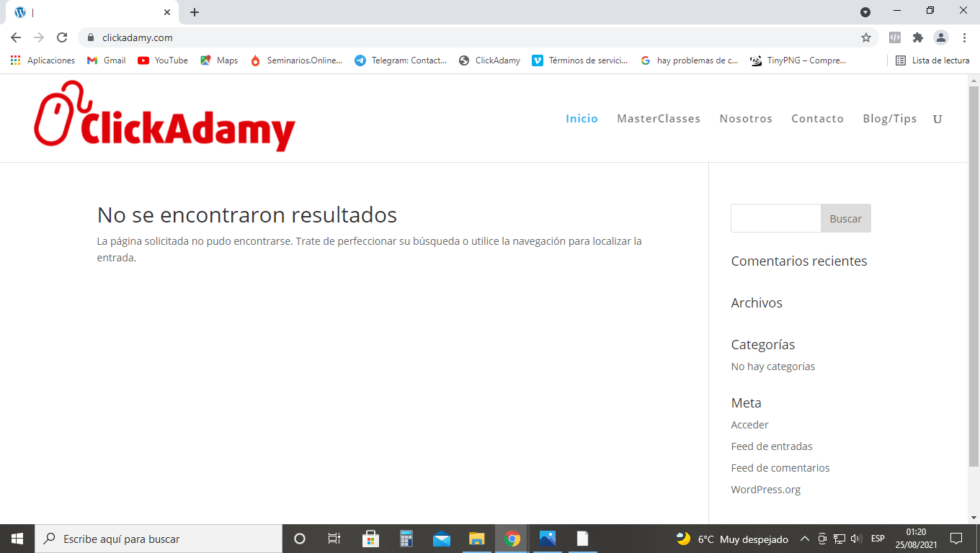980x553 pixels.
Task: Click the browser forward arrow
Action: pos(39,37)
